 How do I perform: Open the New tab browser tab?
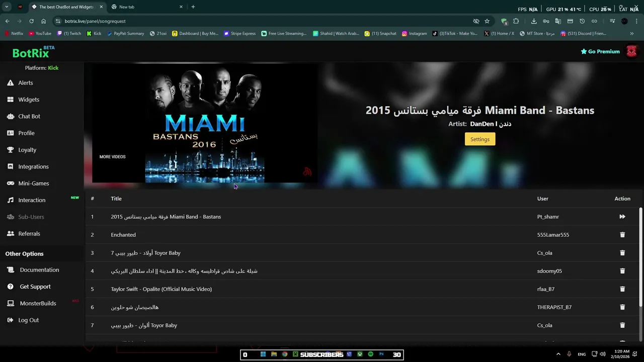click(x=146, y=7)
